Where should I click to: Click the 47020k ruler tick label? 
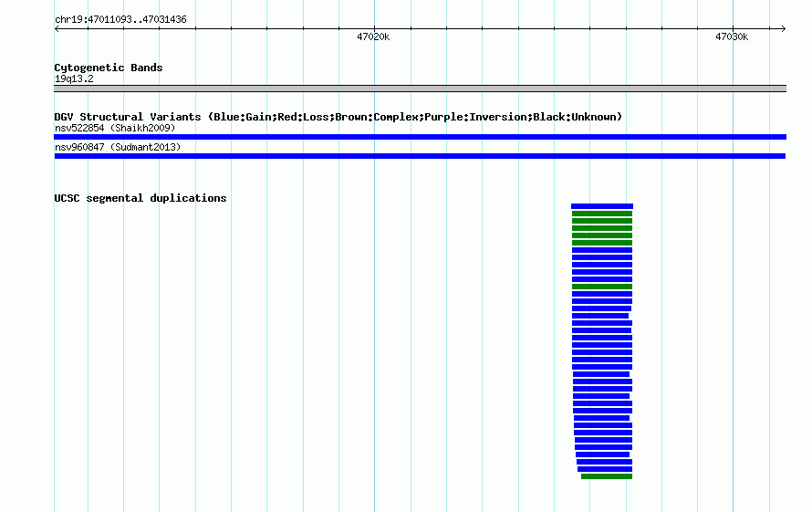(x=373, y=37)
